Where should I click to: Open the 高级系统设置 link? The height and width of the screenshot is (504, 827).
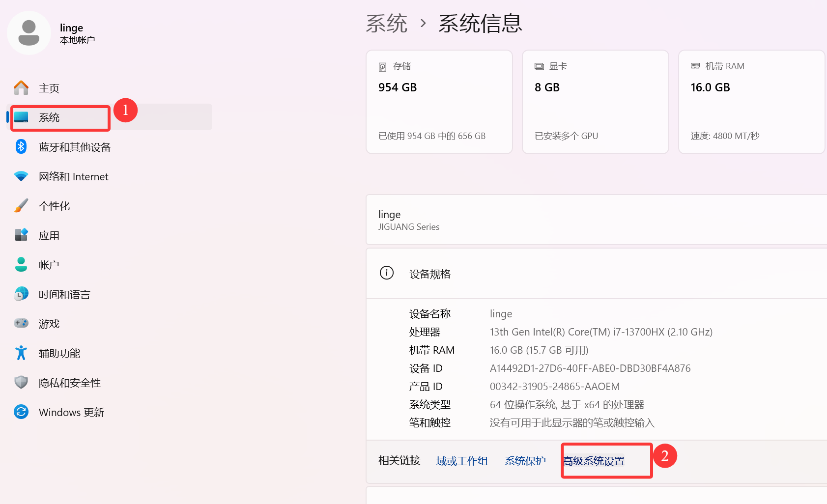[x=594, y=461]
